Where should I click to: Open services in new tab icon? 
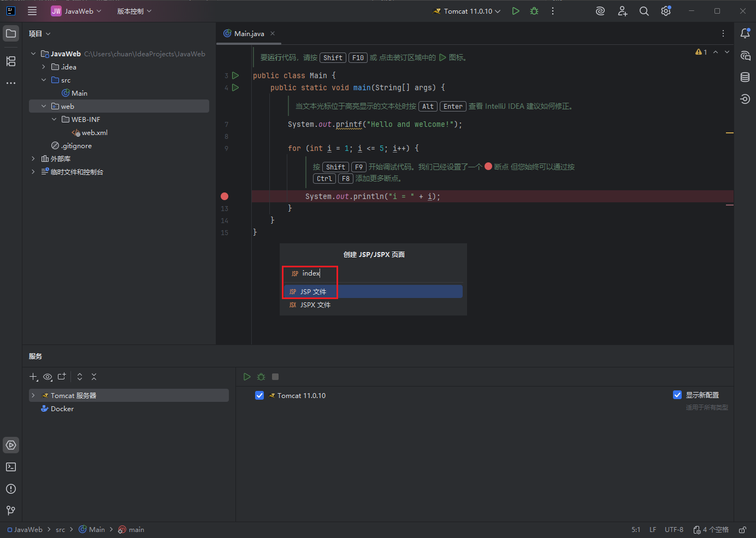(x=62, y=377)
